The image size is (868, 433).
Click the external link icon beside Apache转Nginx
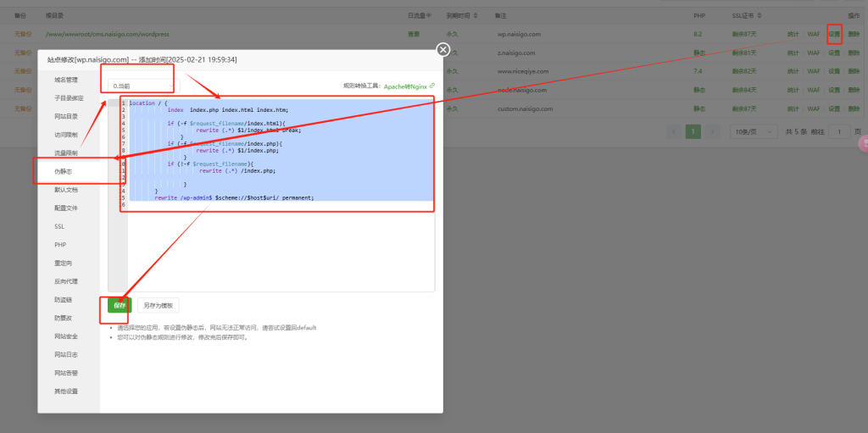[432, 86]
